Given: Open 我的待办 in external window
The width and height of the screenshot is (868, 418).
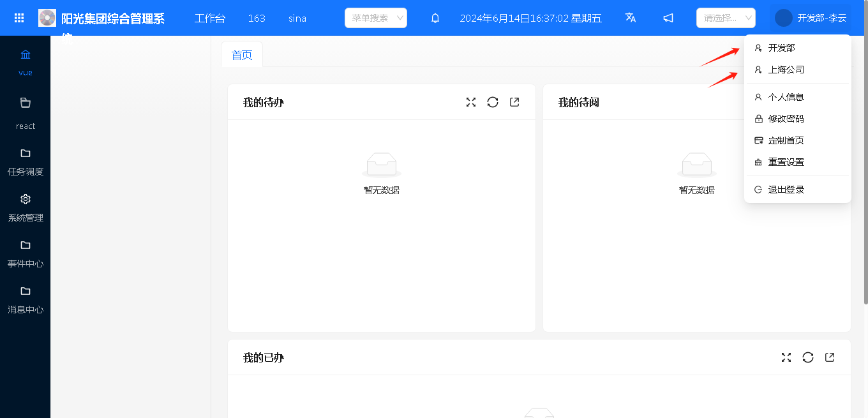Looking at the screenshot, I should pos(514,102).
